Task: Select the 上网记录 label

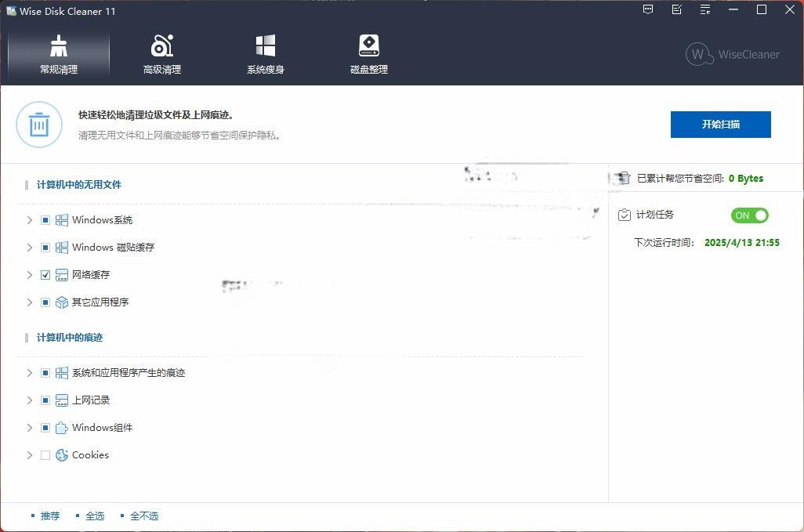Action: click(x=91, y=400)
